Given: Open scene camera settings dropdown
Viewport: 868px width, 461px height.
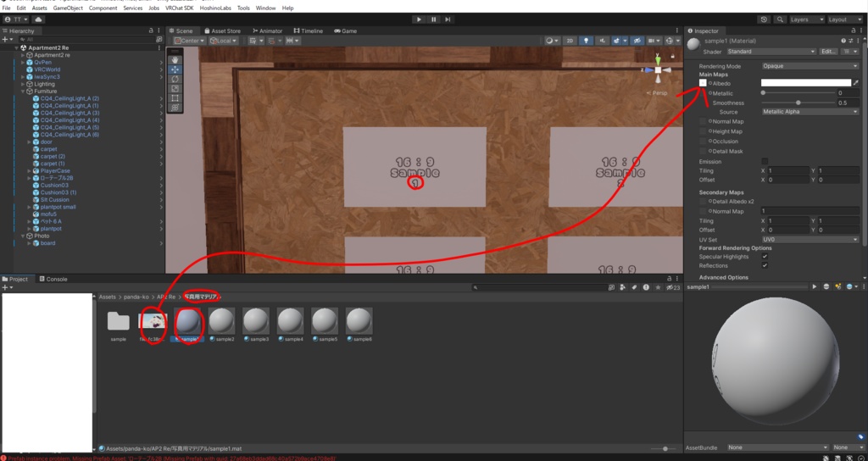Looking at the screenshot, I should (x=654, y=41).
